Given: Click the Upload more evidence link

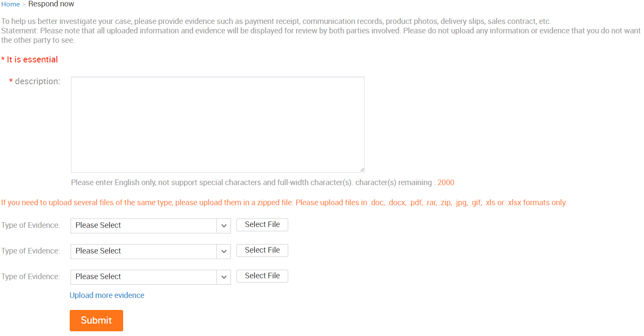Looking at the screenshot, I should [107, 295].
